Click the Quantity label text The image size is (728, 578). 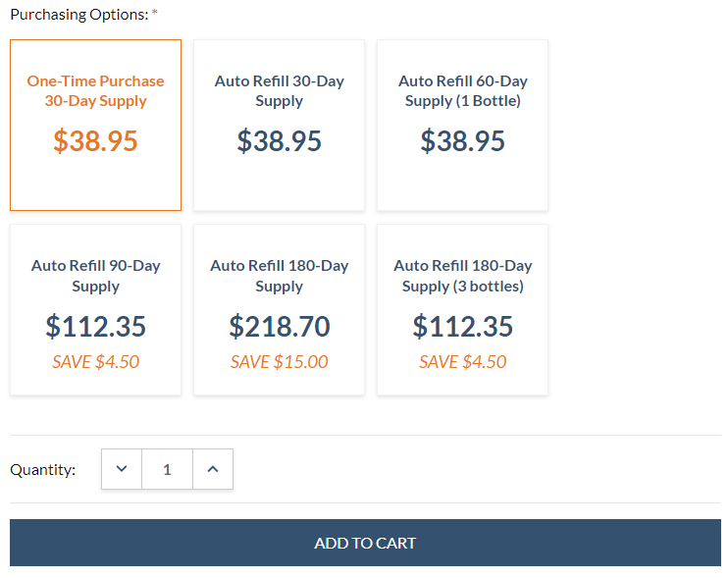[42, 470]
